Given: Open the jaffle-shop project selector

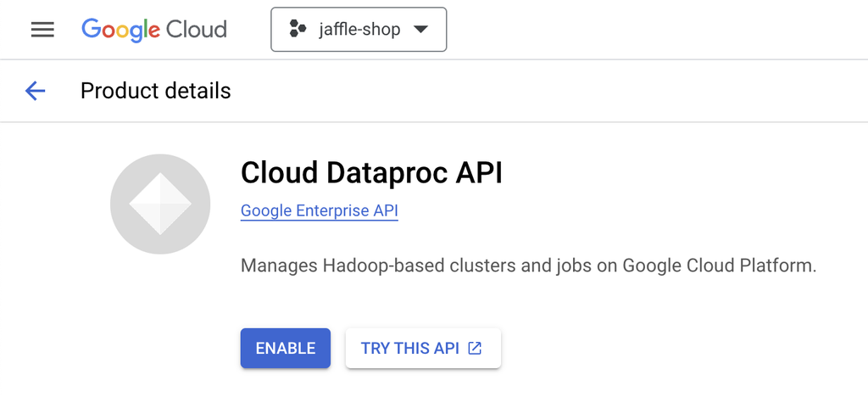Looking at the screenshot, I should (359, 30).
